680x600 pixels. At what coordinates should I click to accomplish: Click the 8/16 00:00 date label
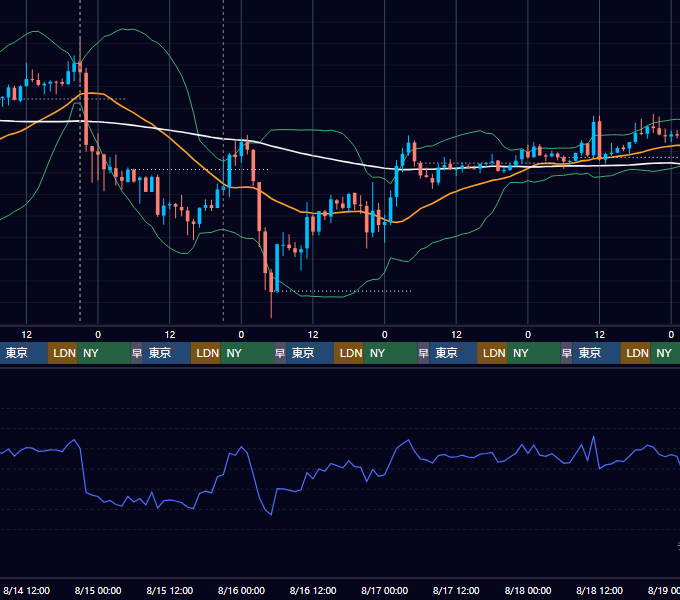tap(241, 590)
